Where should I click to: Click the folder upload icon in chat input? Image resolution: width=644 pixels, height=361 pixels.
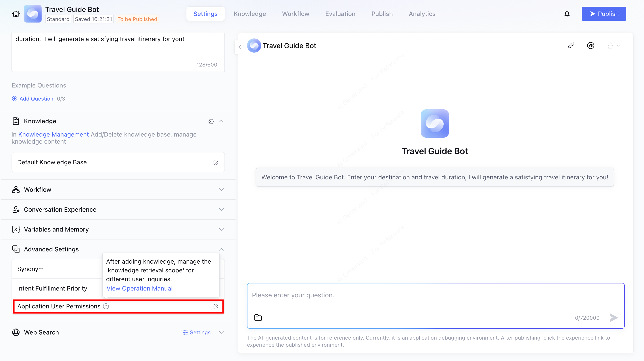click(x=258, y=317)
